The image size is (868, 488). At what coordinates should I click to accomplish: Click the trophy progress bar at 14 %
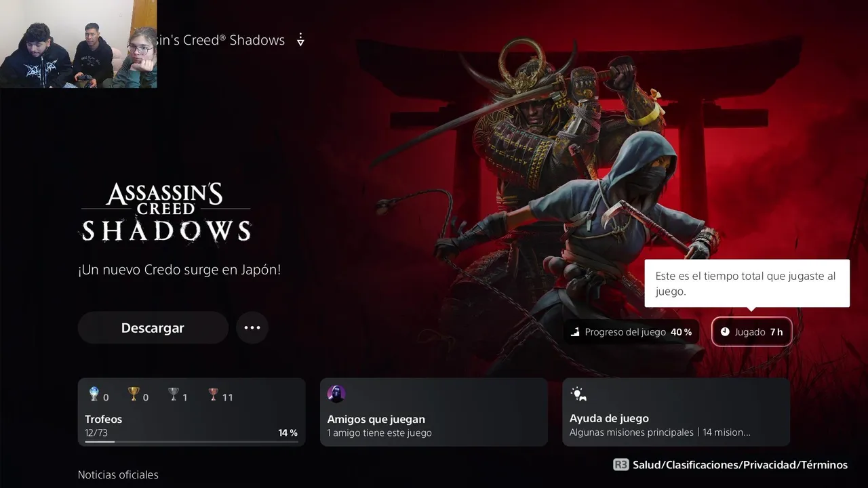192,442
